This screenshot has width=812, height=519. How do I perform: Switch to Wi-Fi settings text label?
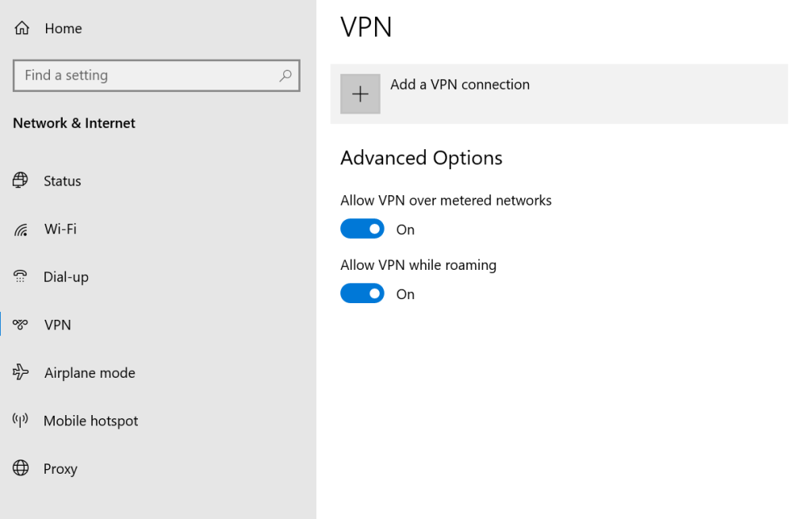[x=60, y=229]
